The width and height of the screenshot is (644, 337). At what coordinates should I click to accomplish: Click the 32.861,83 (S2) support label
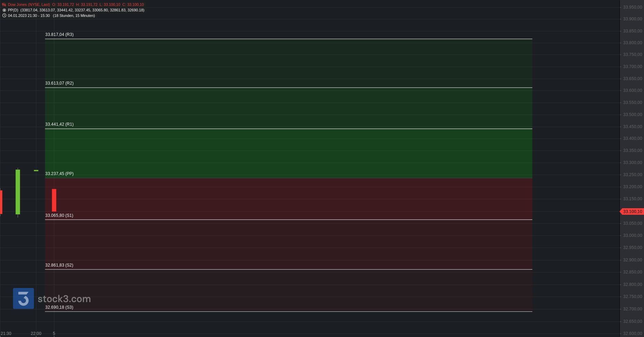[x=59, y=265]
